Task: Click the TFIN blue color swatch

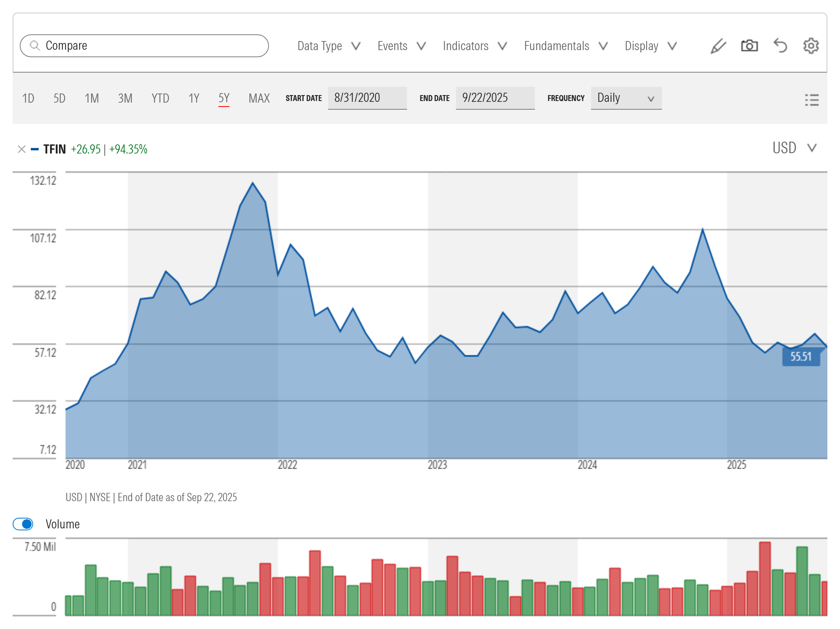Action: pyautogui.click(x=35, y=149)
